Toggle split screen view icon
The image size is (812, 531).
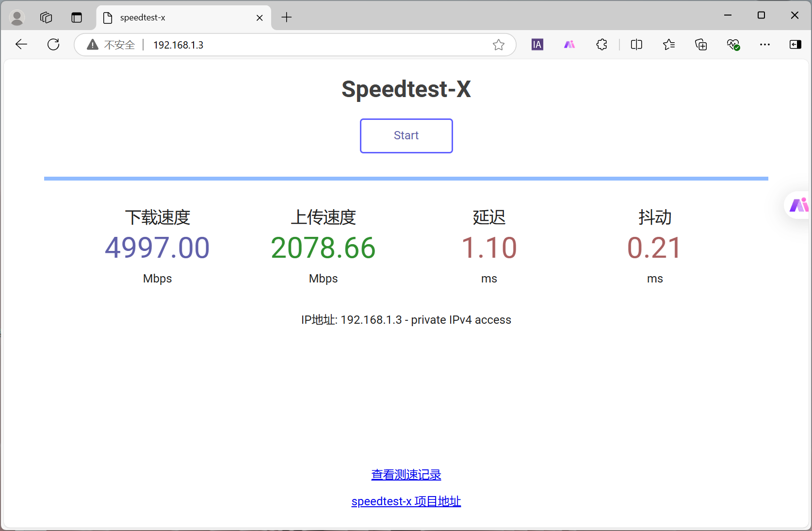[636, 45]
